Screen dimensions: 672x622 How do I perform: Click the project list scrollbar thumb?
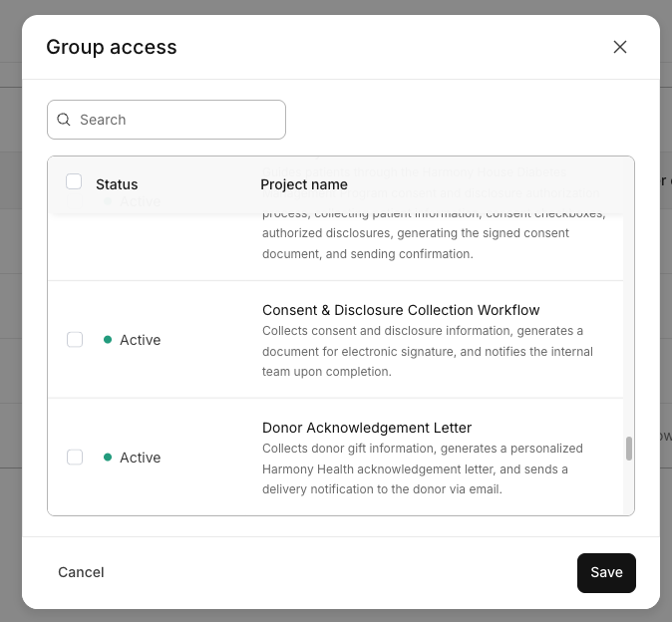coord(629,449)
